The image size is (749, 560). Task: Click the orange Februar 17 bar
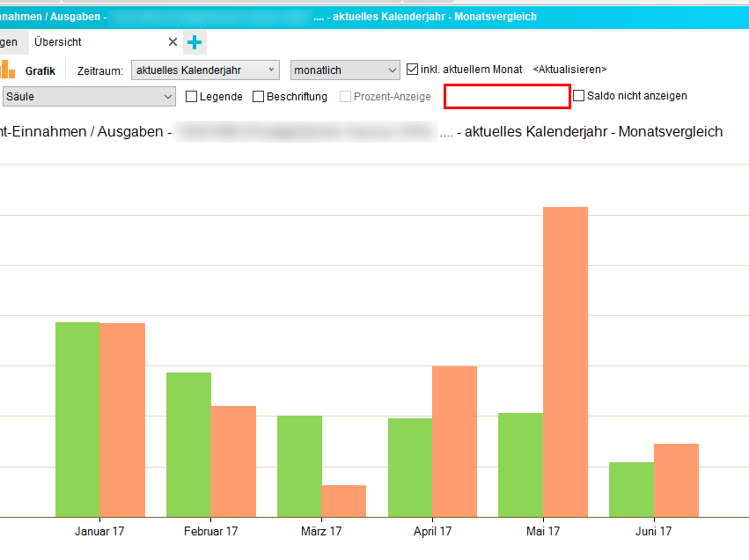(233, 461)
